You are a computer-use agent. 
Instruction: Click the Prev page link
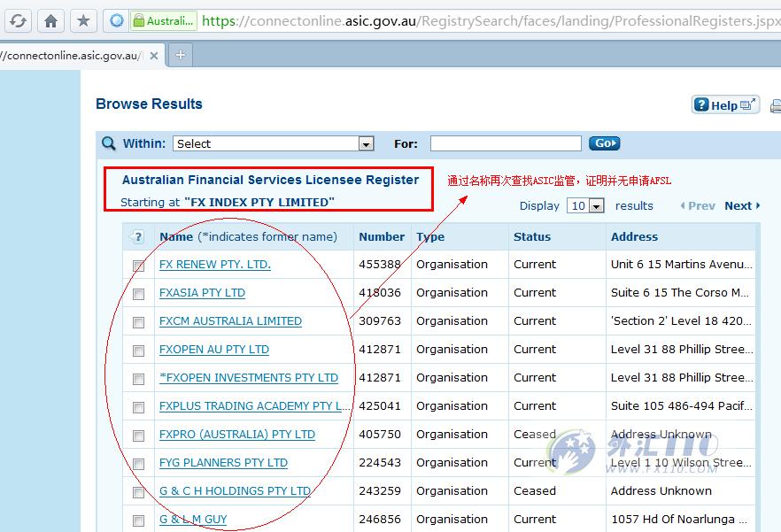698,205
